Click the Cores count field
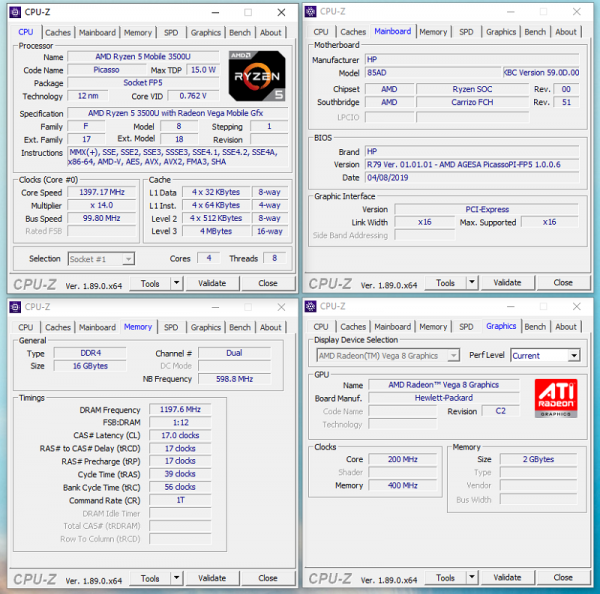The width and height of the screenshot is (600, 594). click(x=209, y=258)
